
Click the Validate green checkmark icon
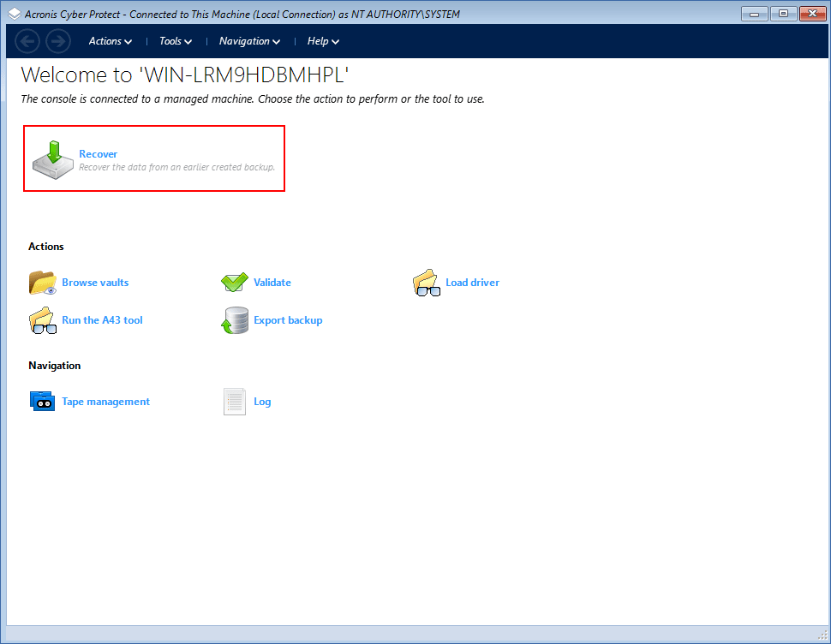pos(234,283)
